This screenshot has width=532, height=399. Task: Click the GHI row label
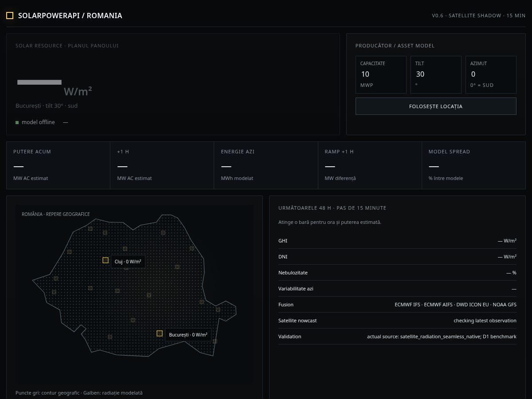point(283,241)
